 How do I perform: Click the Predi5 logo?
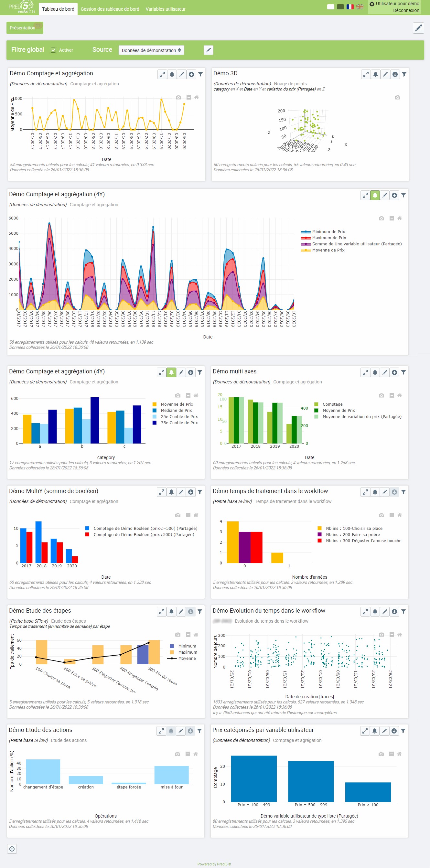click(22, 7)
